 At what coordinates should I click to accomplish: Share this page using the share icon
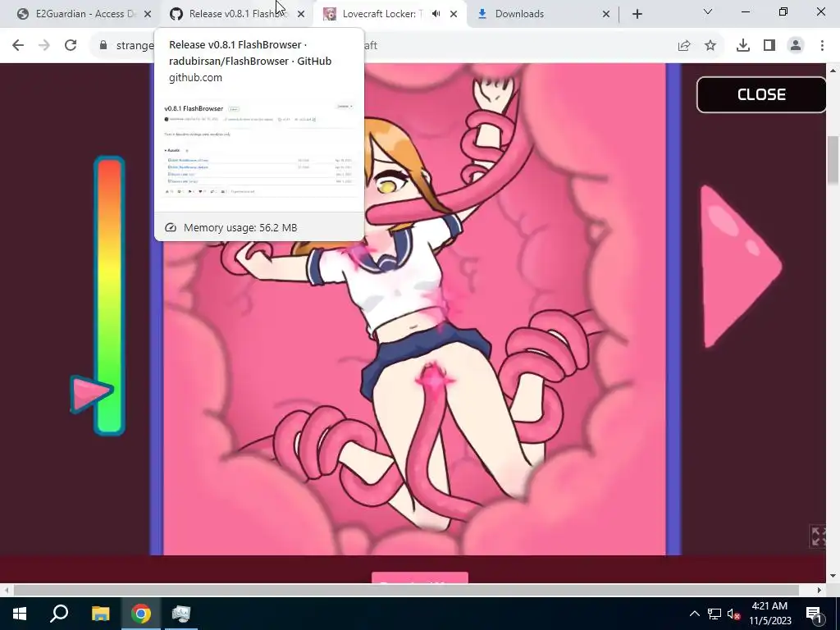tap(684, 46)
